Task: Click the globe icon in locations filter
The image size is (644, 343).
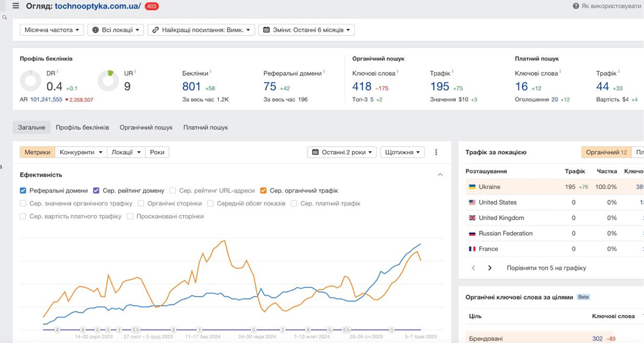Action: click(x=96, y=30)
